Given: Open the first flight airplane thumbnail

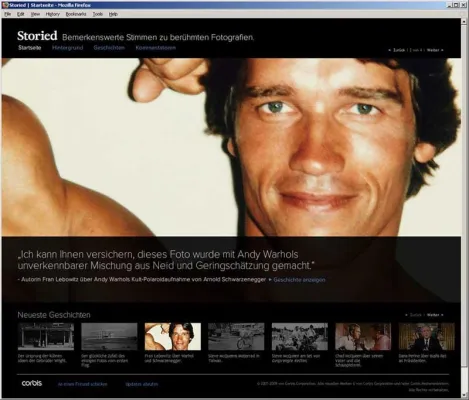Looking at the screenshot, I should [109, 336].
